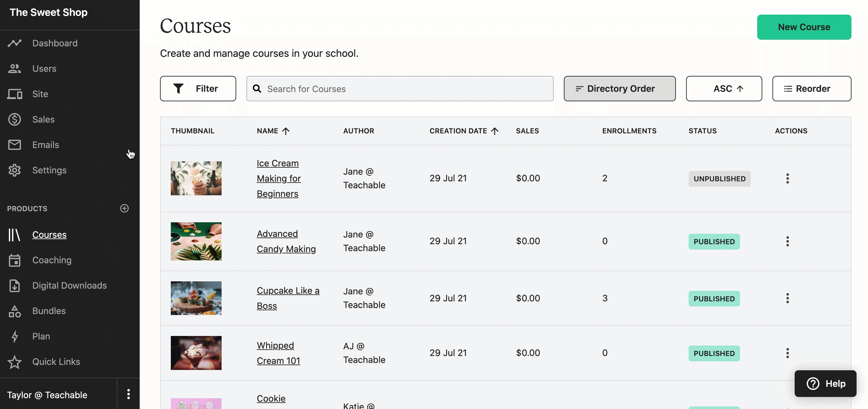The height and width of the screenshot is (409, 868).
Task: Sort by the CREATION DATE column header
Action: click(464, 131)
